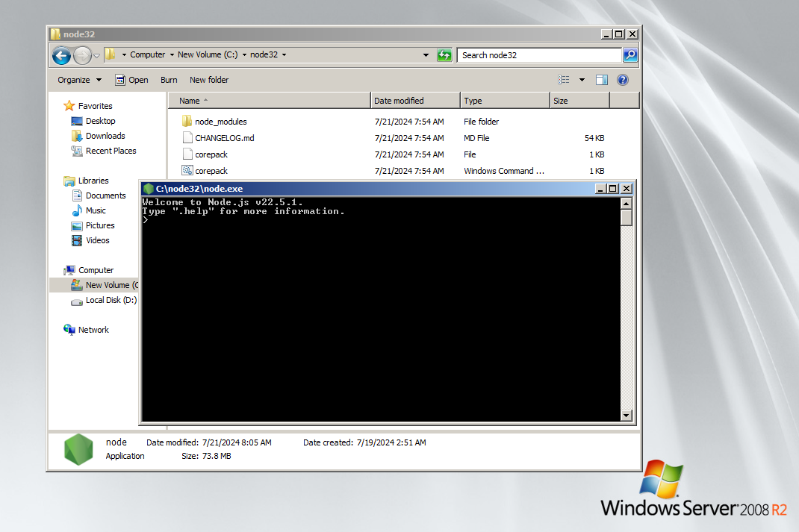Click the Downloads folder icon

[77, 136]
